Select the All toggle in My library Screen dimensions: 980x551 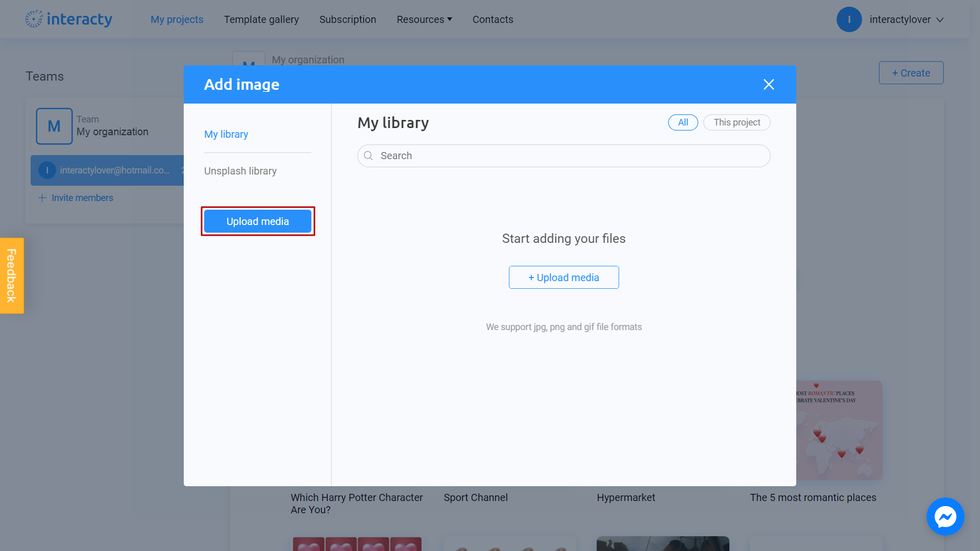pos(682,122)
